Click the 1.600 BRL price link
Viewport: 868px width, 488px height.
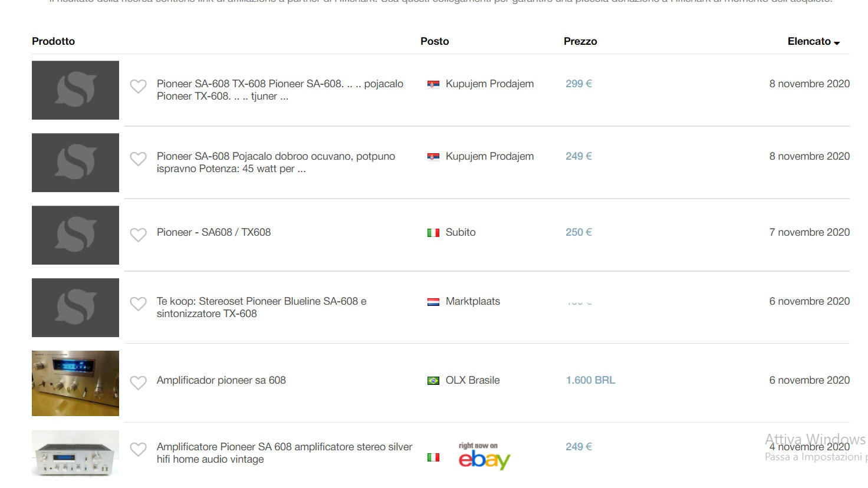click(x=590, y=380)
